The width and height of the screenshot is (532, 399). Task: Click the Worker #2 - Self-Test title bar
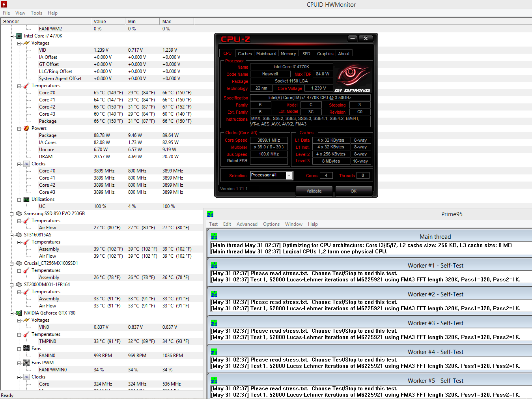(370, 294)
